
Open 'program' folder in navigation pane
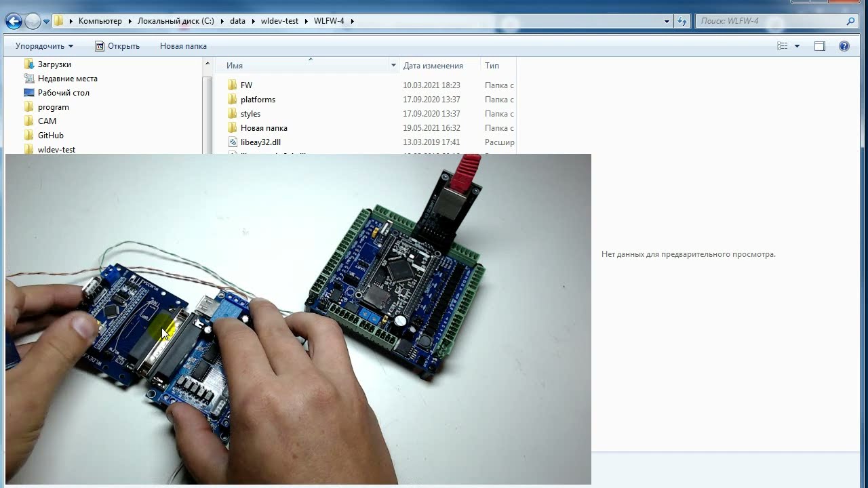53,107
